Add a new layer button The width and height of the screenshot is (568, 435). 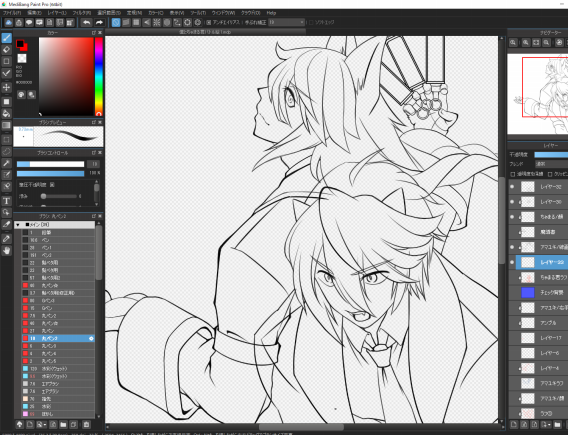[513, 424]
